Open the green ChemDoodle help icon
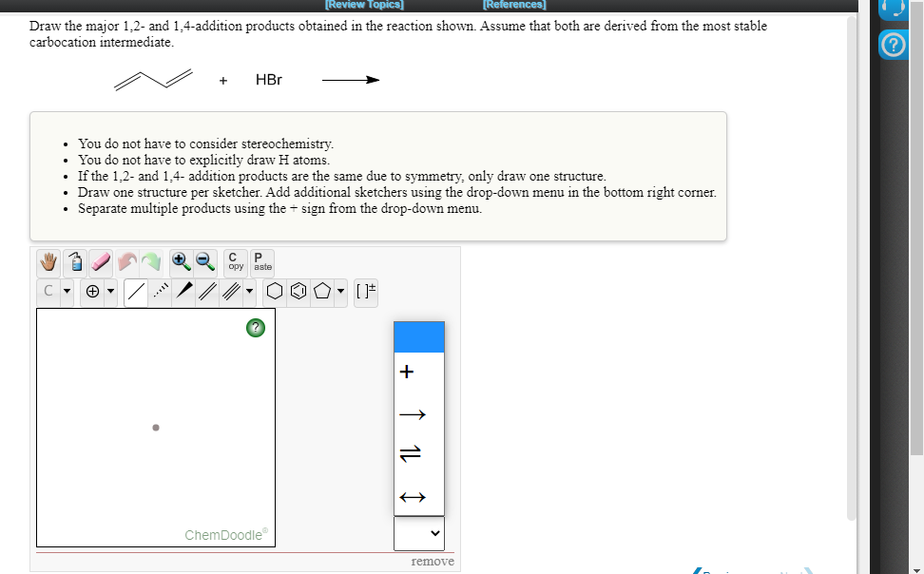Image resolution: width=924 pixels, height=574 pixels. click(255, 328)
